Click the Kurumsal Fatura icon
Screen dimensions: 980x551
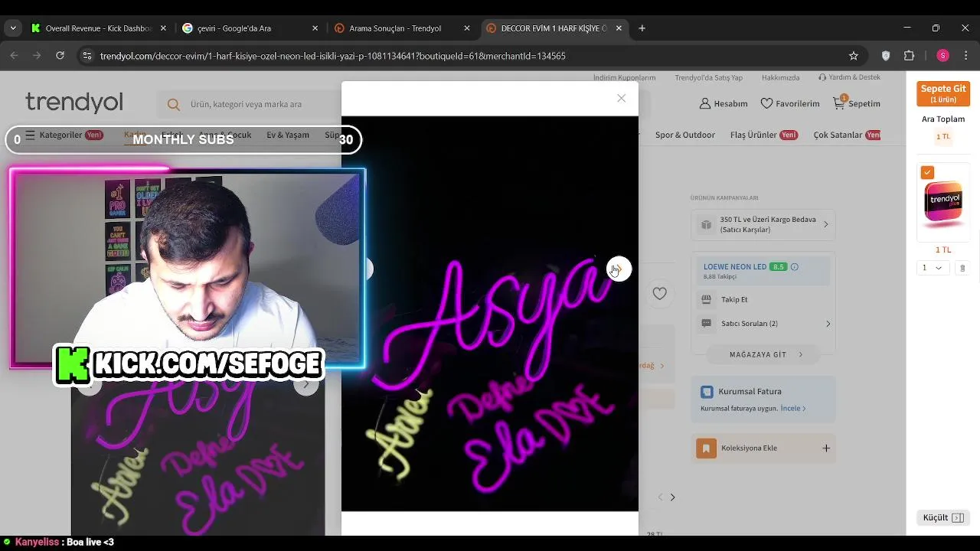point(707,392)
